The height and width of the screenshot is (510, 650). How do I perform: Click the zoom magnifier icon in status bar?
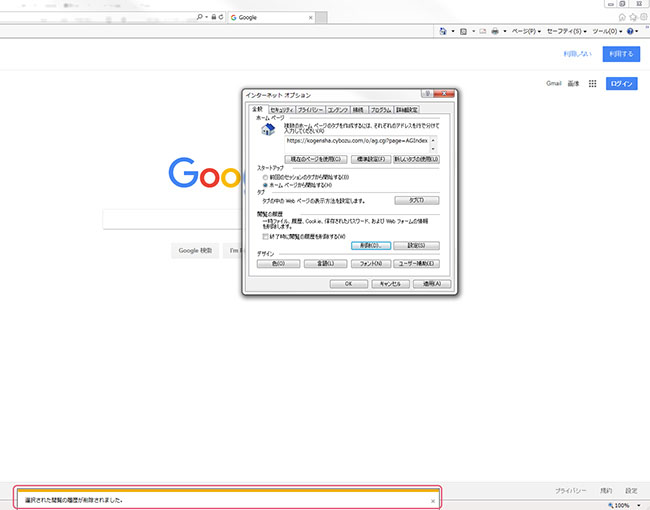(x=611, y=505)
